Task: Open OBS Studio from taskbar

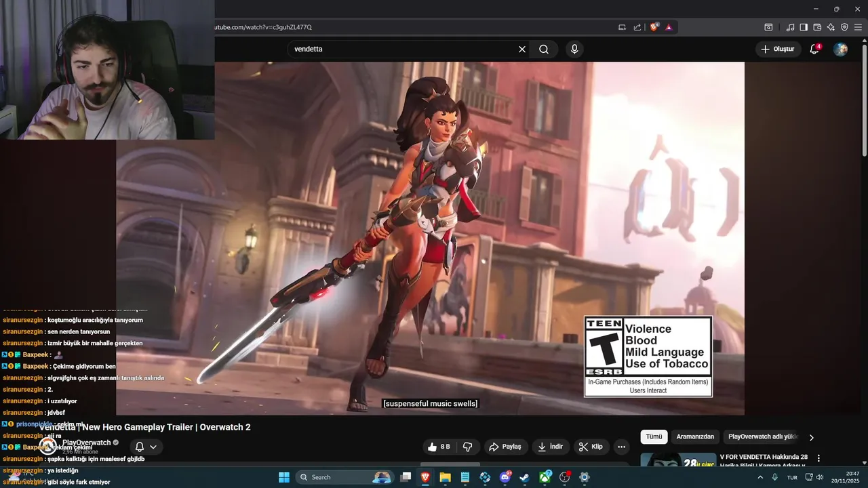Action: 565,477
